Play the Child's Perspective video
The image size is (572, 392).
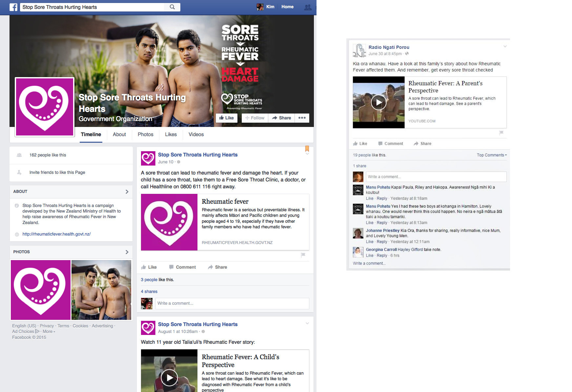pos(169,378)
